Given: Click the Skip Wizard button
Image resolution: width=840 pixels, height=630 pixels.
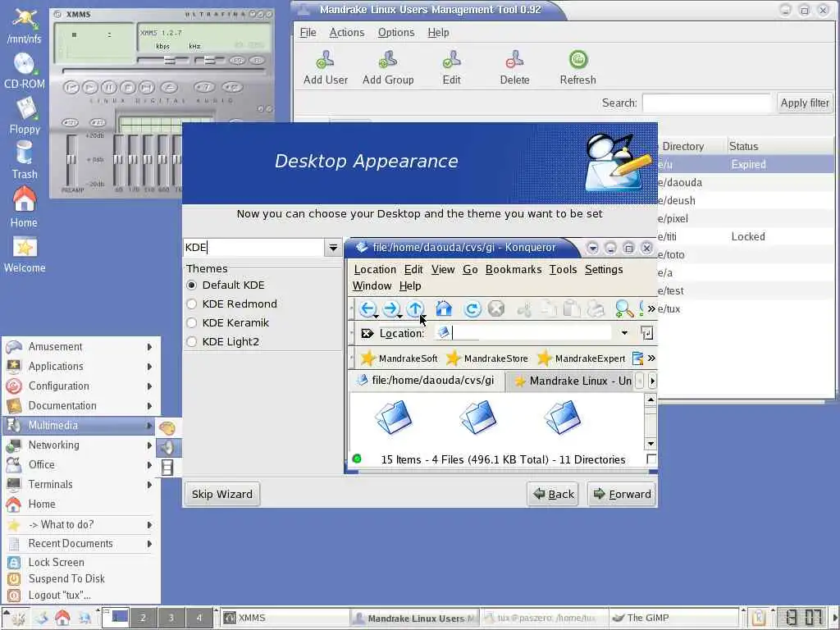Looking at the screenshot, I should (x=221, y=494).
